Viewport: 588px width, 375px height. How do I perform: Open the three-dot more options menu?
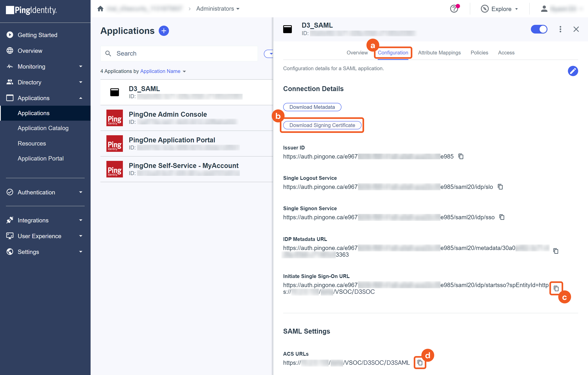click(x=560, y=29)
